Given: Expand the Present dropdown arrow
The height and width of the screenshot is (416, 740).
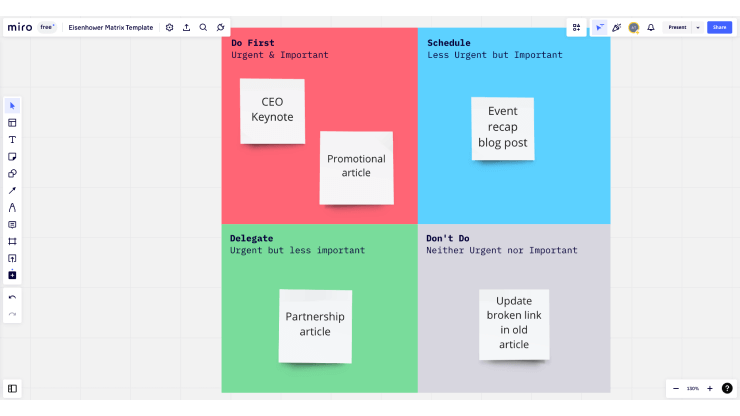Looking at the screenshot, I should pyautogui.click(x=698, y=27).
